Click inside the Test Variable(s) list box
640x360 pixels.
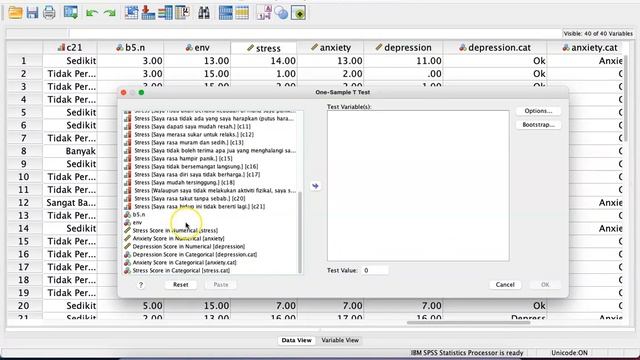pos(418,186)
